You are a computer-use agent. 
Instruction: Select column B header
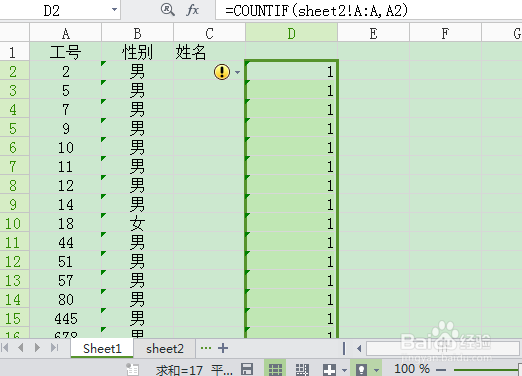click(x=137, y=33)
